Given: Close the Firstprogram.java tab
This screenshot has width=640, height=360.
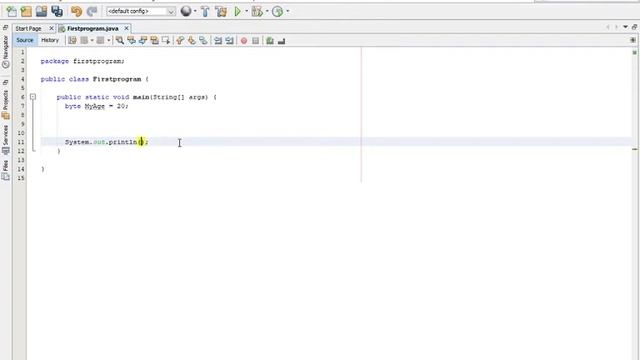Looking at the screenshot, I should tap(127, 28).
